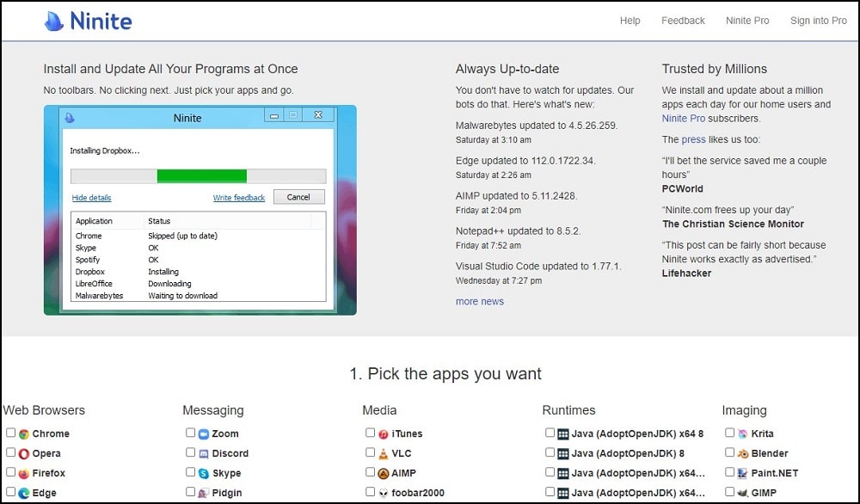
Task: Tick the Opera checkbox
Action: (x=10, y=452)
